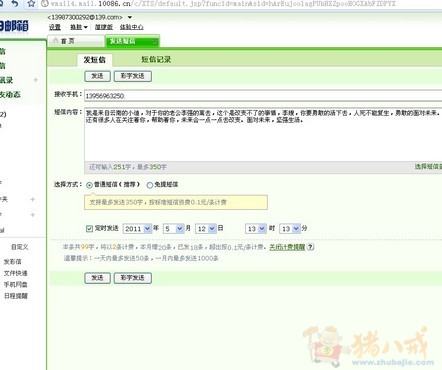
Task: Click the upper plus icon above 自定义
Action: click(32, 199)
